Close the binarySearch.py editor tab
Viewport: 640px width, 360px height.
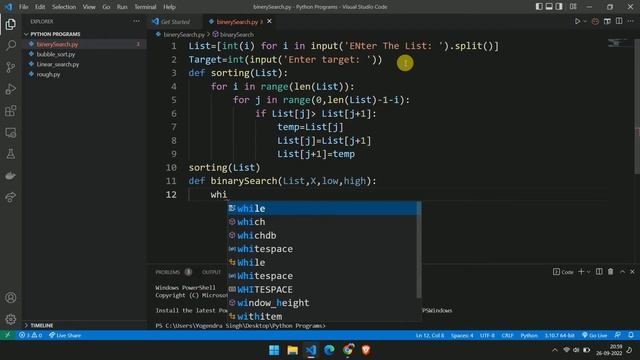pos(269,21)
